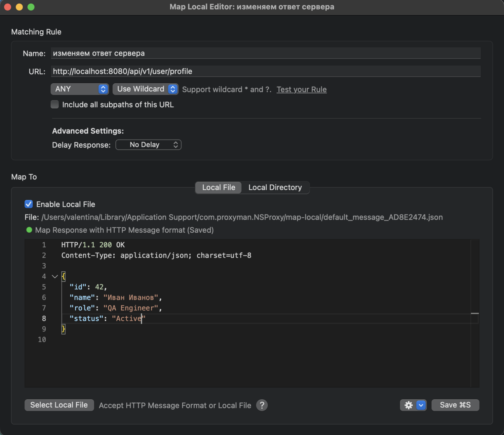This screenshot has width=504, height=435.
Task: Open the blue dropdown arrow beside the gear
Action: [x=421, y=405]
